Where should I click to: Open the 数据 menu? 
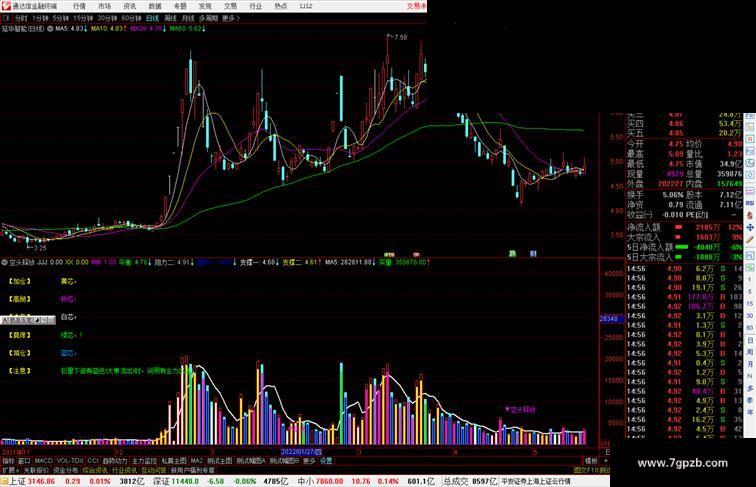[x=155, y=6]
